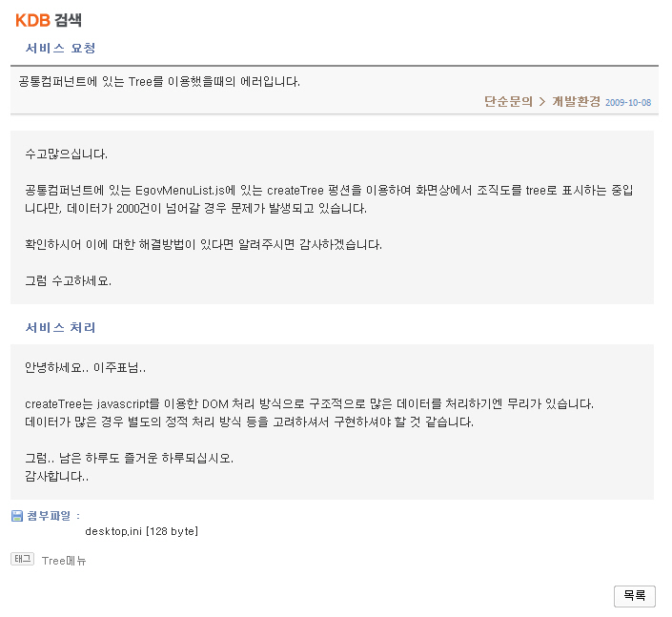Open the Tree메뉴 tag
The height and width of the screenshot is (617, 672).
pos(64,560)
